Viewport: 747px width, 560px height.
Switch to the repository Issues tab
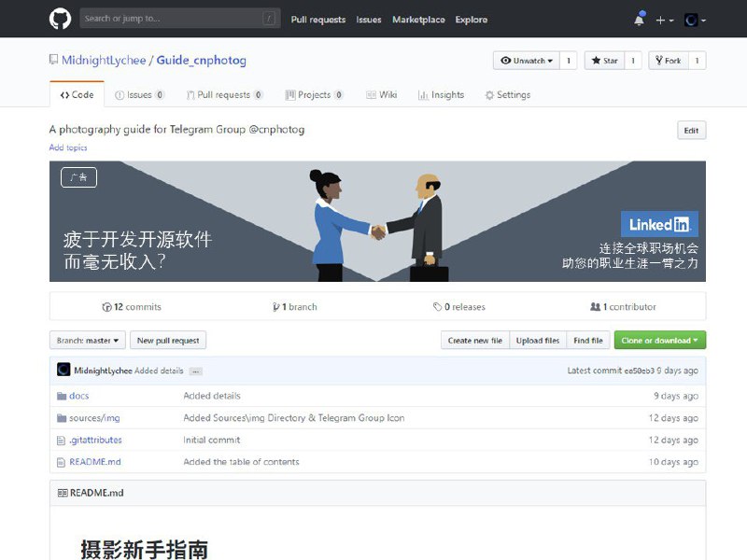(x=139, y=95)
